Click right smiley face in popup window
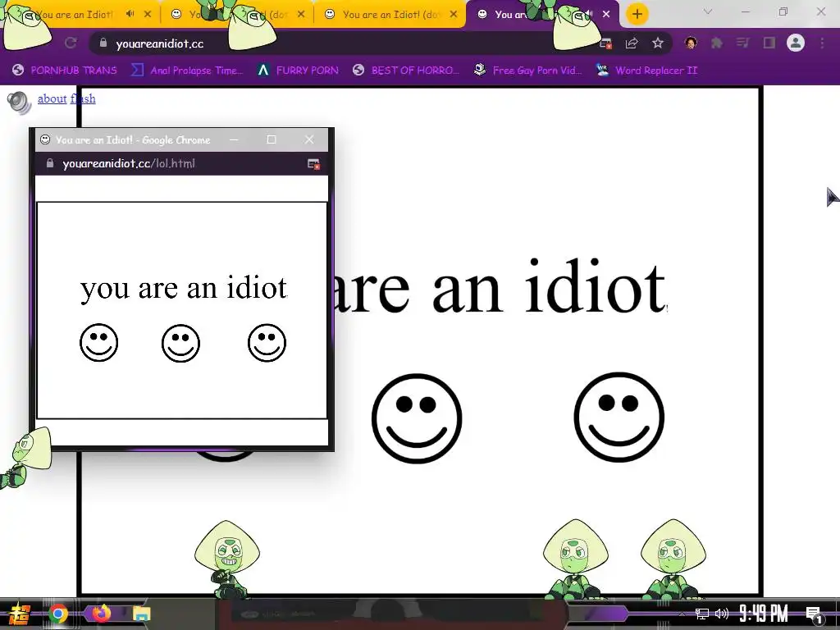 [267, 342]
